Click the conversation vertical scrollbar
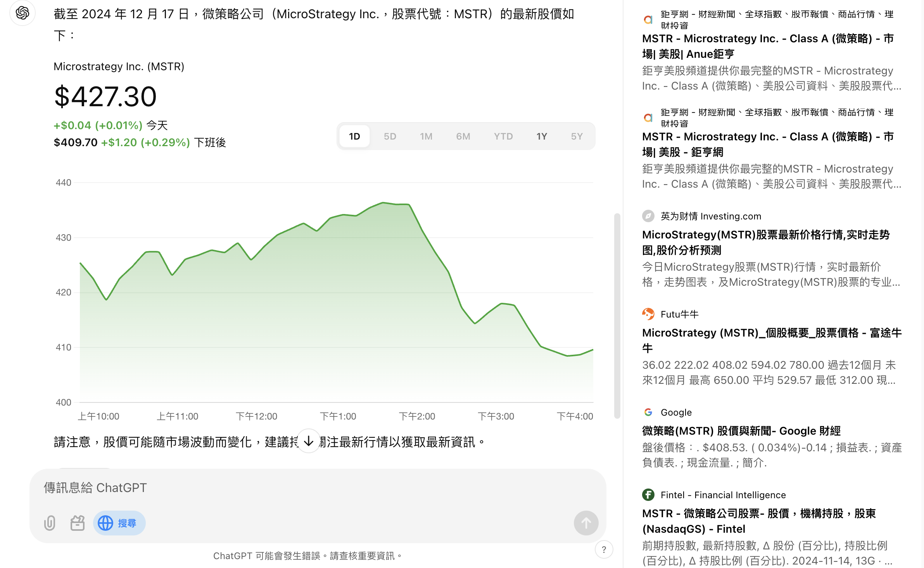Viewport: 924px width, 568px height. 617,316
